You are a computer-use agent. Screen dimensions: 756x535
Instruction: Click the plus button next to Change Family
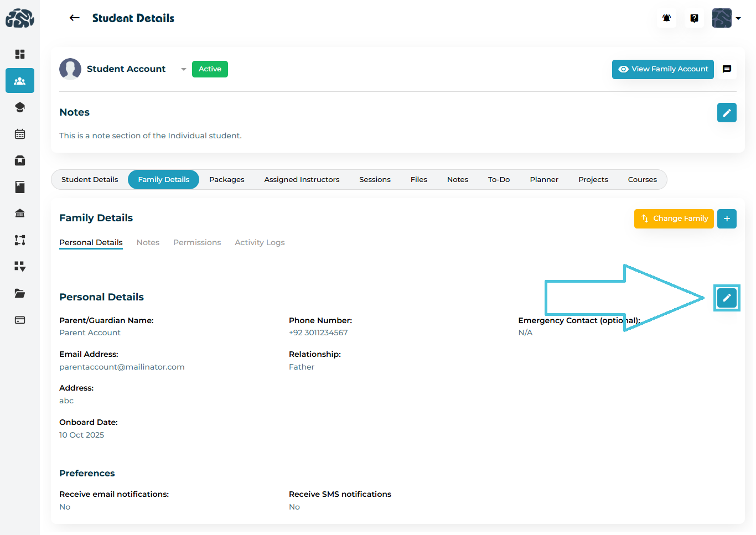[726, 219]
